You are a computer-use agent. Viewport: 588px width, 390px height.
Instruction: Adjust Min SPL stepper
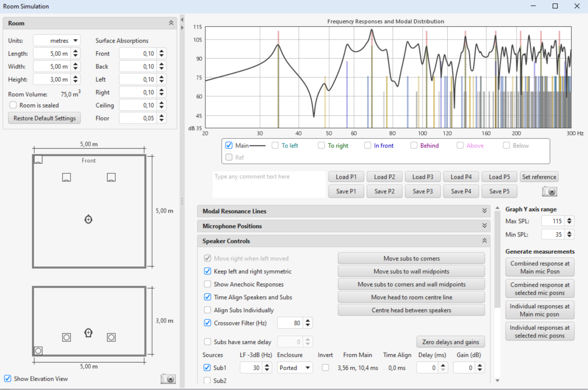569,234
